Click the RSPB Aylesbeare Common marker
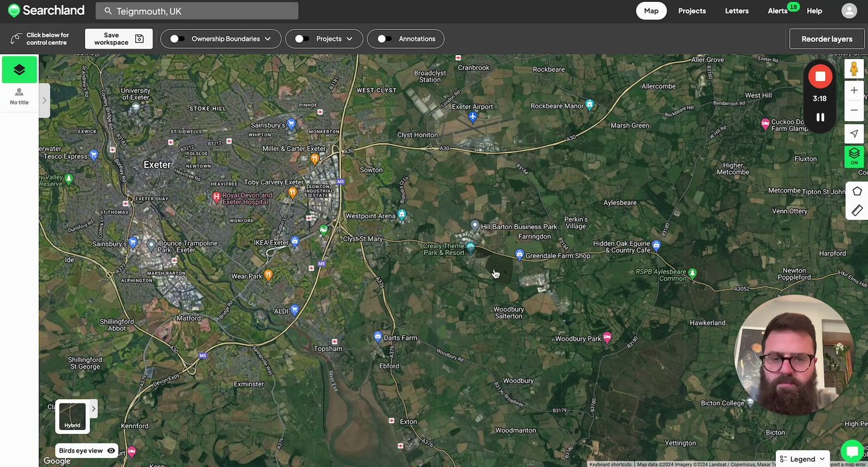Image resolution: width=868 pixels, height=467 pixels. [x=692, y=274]
